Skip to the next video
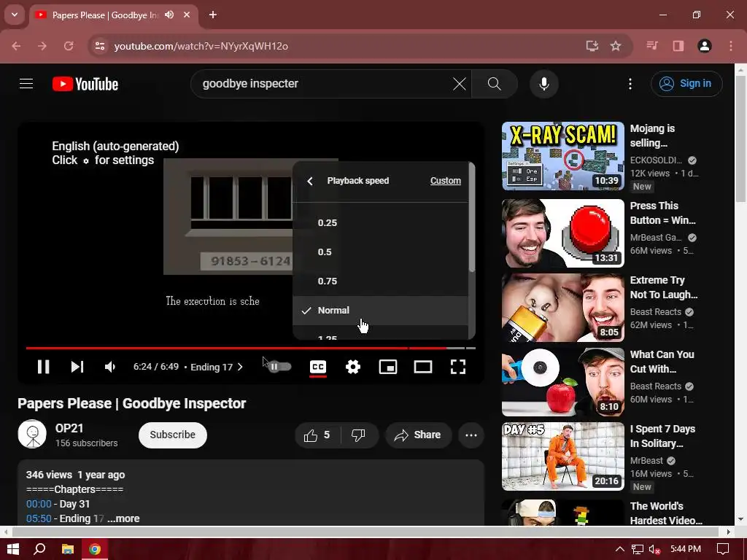Viewport: 747px width, 560px height. [x=77, y=367]
